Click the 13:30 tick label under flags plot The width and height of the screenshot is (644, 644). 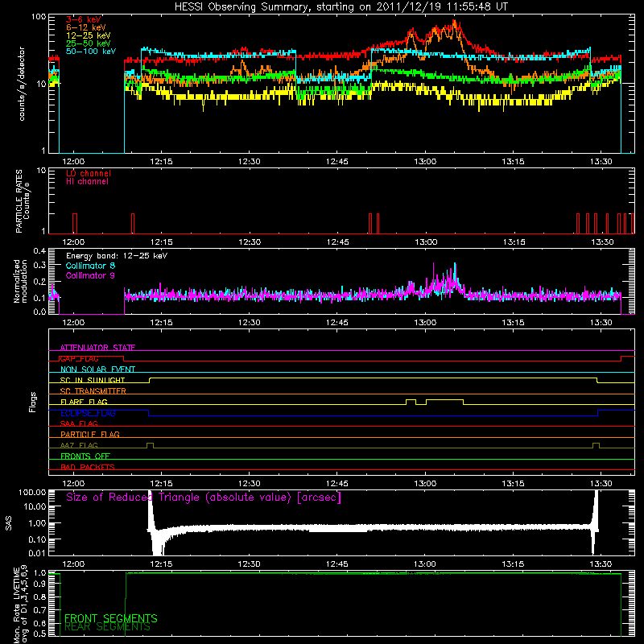[601, 484]
